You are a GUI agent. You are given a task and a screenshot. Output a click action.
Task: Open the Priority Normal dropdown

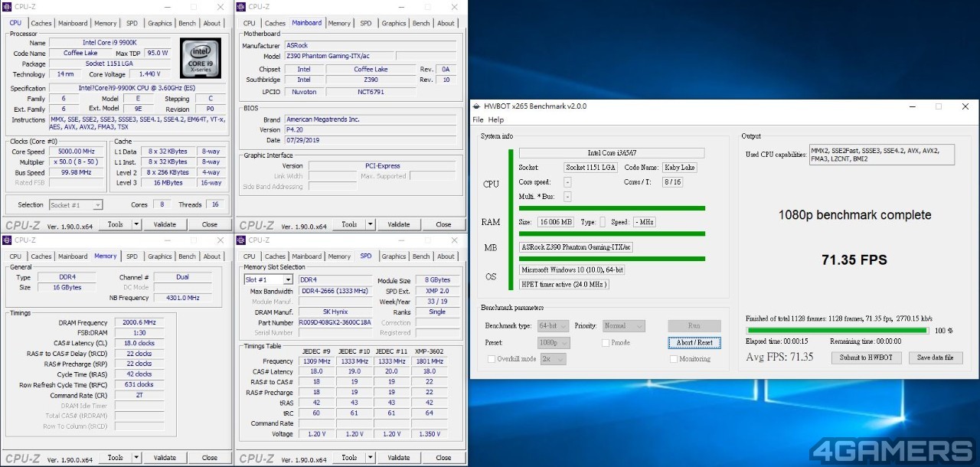625,325
